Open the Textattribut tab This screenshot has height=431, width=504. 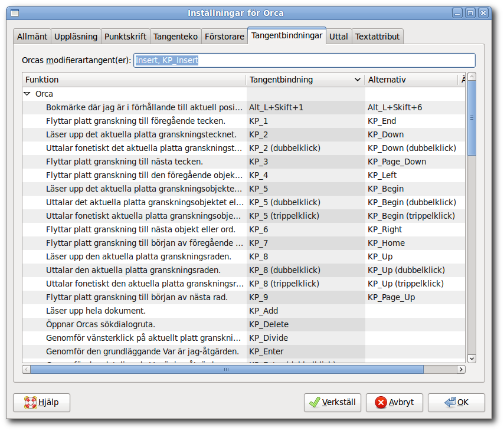click(377, 37)
